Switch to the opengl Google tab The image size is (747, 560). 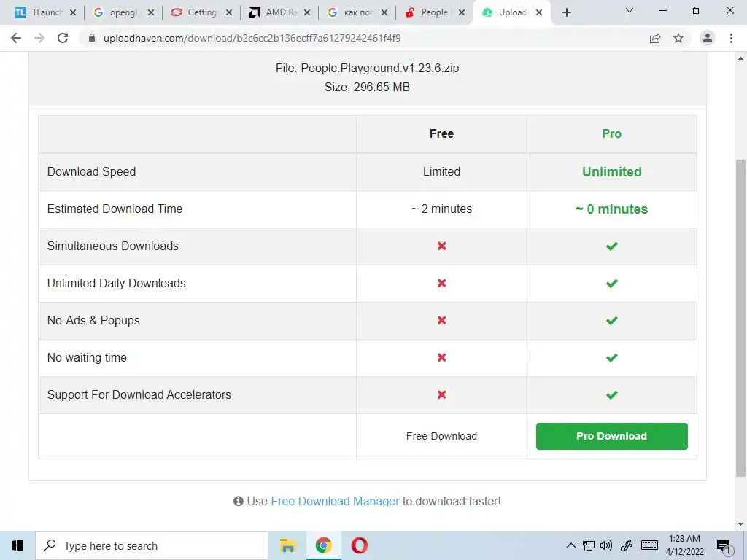(118, 12)
